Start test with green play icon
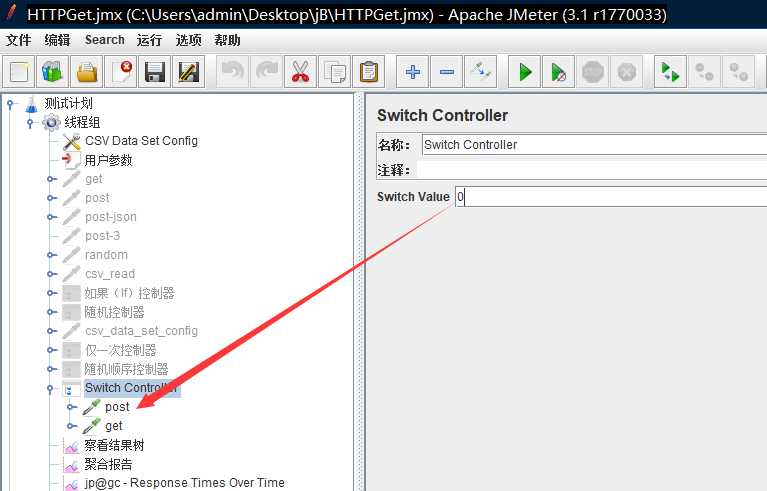This screenshot has height=491, width=767. pyautogui.click(x=524, y=72)
